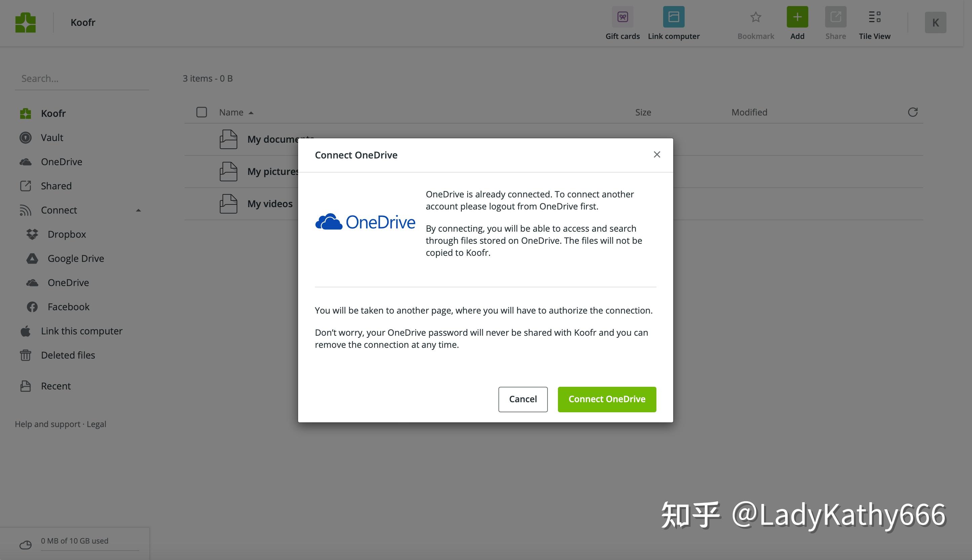
Task: Switch to Tile View
Action: click(874, 17)
